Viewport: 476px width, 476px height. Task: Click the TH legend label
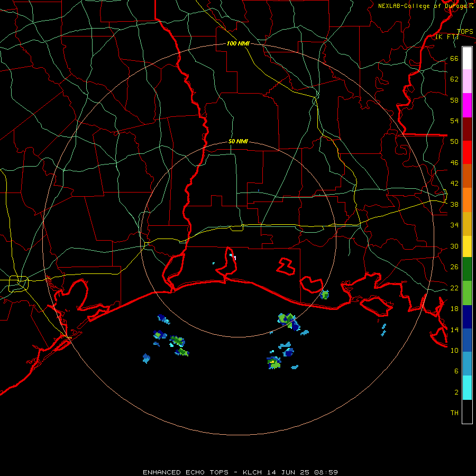point(454,413)
